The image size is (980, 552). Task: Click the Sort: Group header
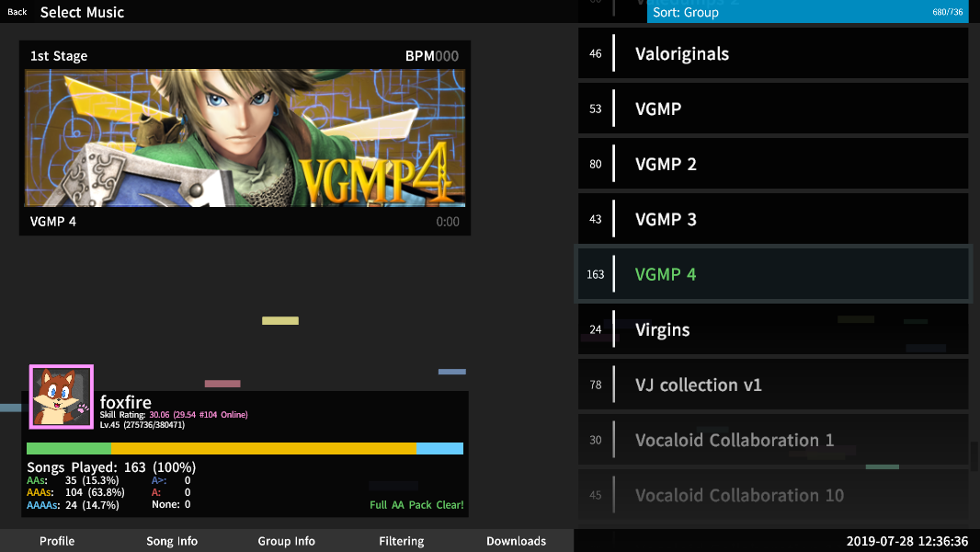(807, 12)
